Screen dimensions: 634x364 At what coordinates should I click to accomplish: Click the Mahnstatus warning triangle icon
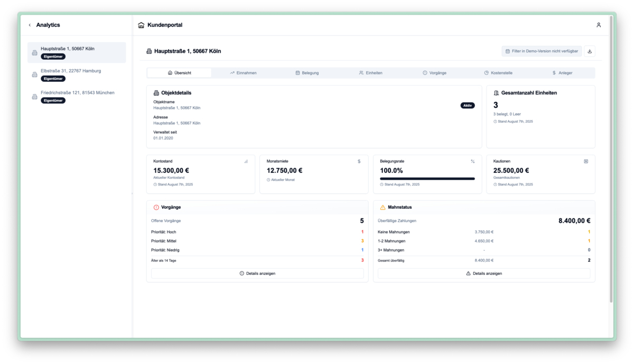[383, 208]
